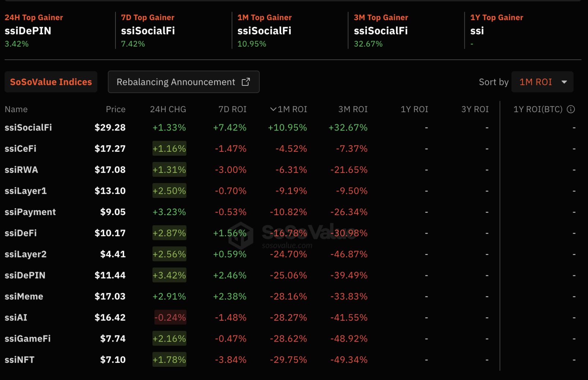Click the info icon next to 1Y ROI(BTC)
This screenshot has height=380, width=588.
pyautogui.click(x=571, y=109)
